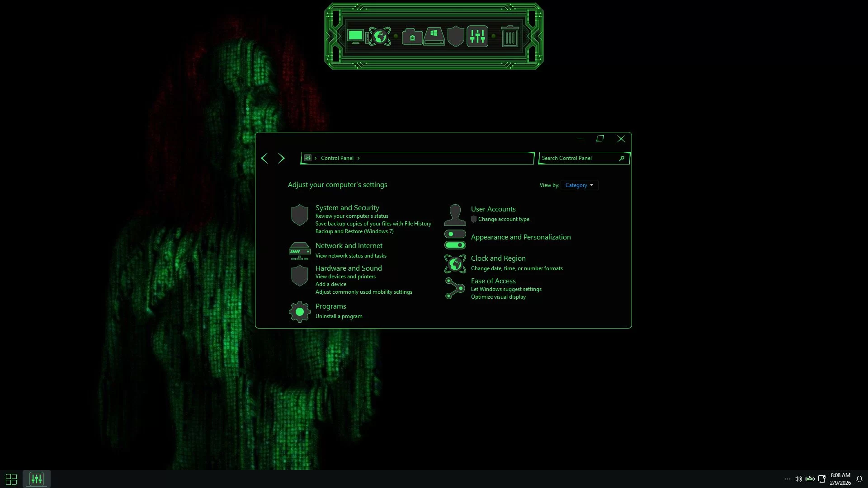Click the taskbar volume speaker icon
868x488 pixels.
[798, 479]
